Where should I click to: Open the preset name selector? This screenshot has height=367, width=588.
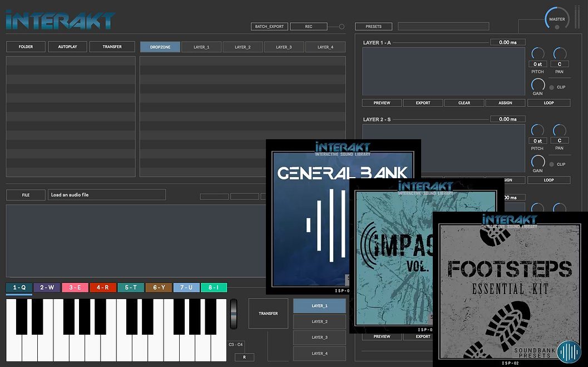[443, 26]
